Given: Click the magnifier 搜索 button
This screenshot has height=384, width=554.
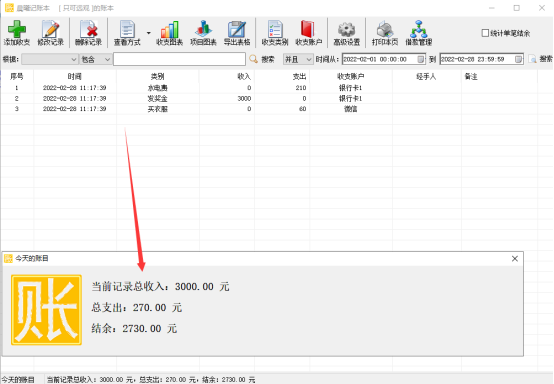Looking at the screenshot, I should tap(262, 59).
